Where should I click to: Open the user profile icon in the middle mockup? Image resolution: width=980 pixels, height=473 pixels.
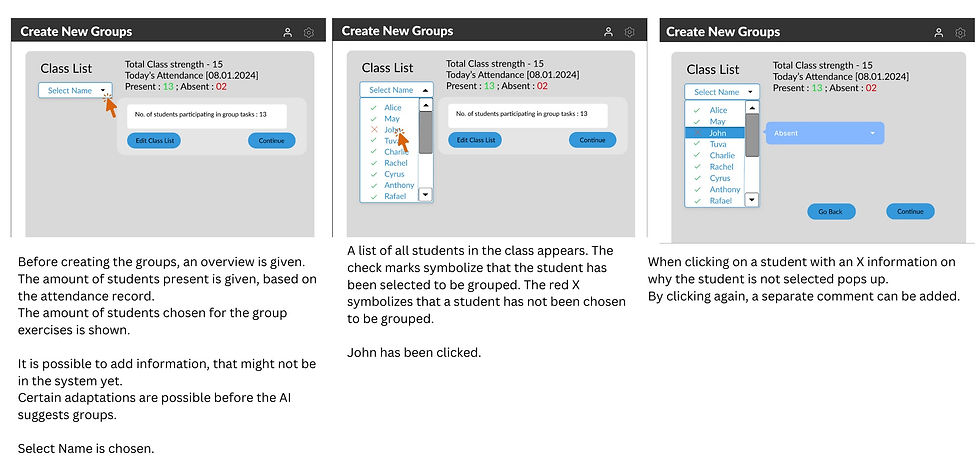point(608,32)
